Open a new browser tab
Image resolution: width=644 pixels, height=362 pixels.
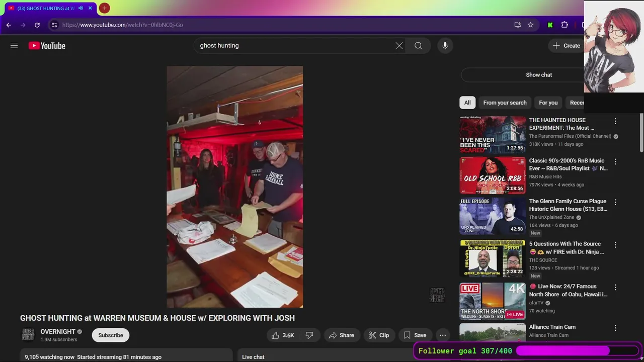point(104,8)
